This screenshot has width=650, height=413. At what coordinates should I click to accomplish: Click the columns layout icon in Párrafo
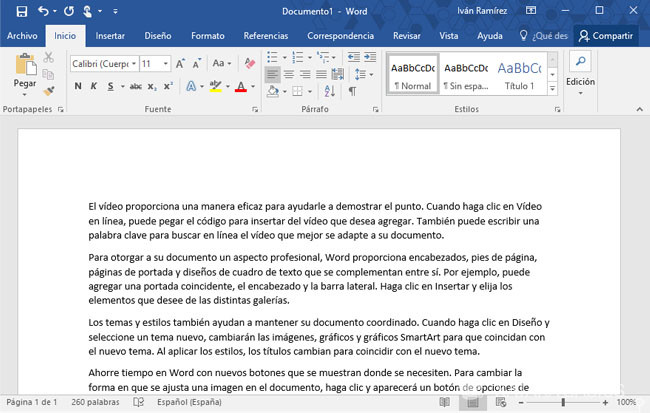click(337, 74)
